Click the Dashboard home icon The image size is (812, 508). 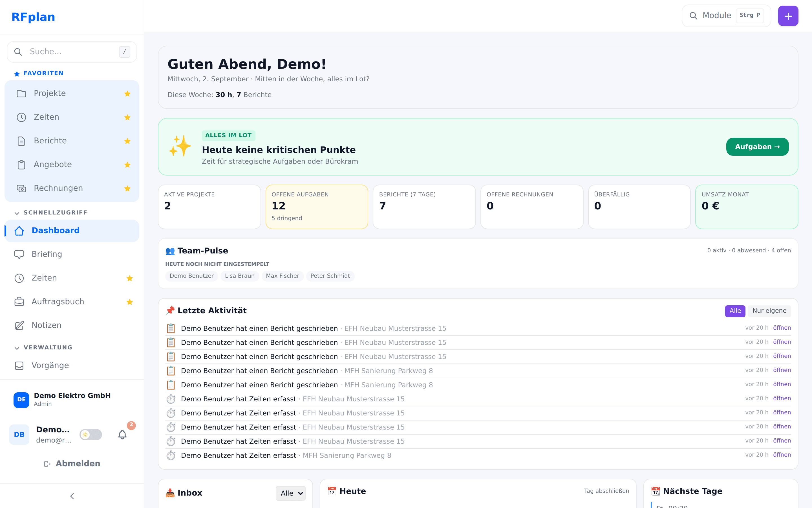pyautogui.click(x=19, y=231)
